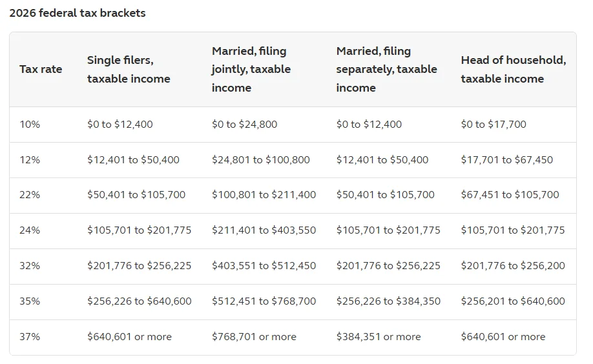Click the "Married, filing separately" column header
The image size is (593, 364).
tap(386, 69)
